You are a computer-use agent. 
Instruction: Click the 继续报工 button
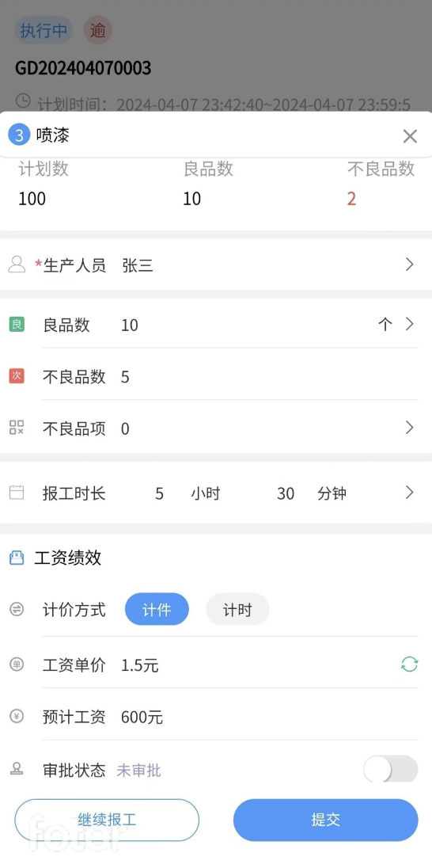107,820
